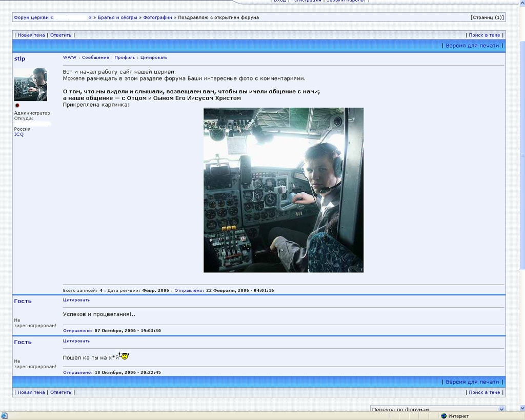Open the attached cockpit picture
525x420 pixels.
click(283, 190)
